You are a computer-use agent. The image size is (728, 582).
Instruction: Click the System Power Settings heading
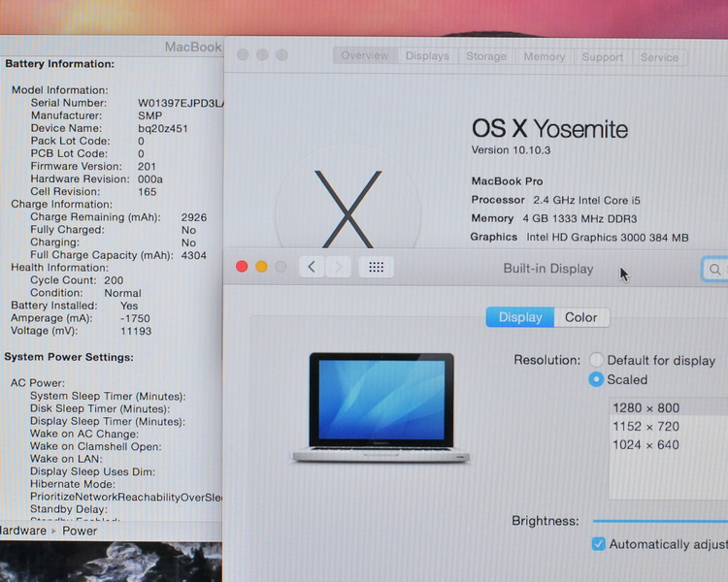(x=69, y=357)
